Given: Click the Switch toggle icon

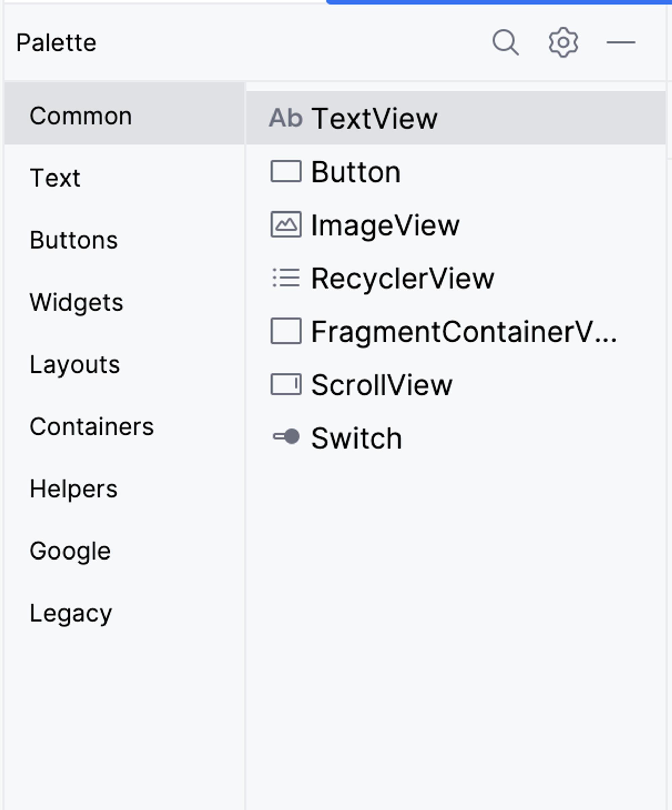Looking at the screenshot, I should pos(286,437).
